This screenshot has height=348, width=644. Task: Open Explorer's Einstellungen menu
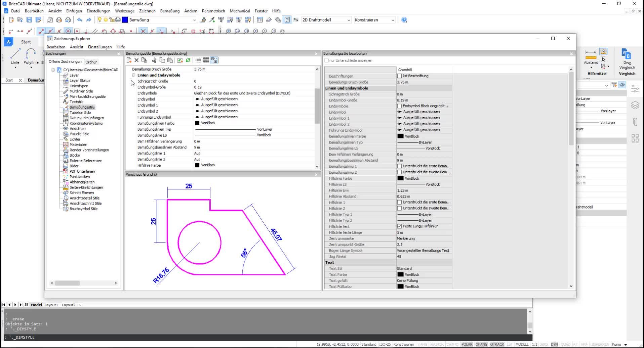[100, 47]
